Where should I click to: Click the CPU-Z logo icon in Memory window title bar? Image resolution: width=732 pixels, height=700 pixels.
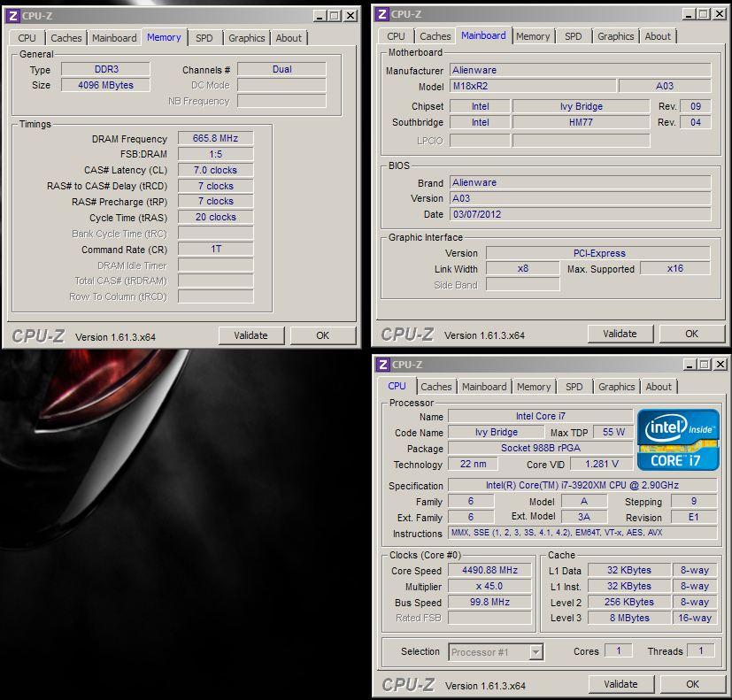(x=13, y=16)
